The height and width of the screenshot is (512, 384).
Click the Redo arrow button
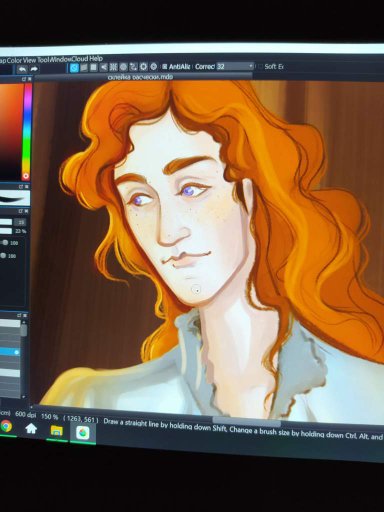(x=34, y=69)
